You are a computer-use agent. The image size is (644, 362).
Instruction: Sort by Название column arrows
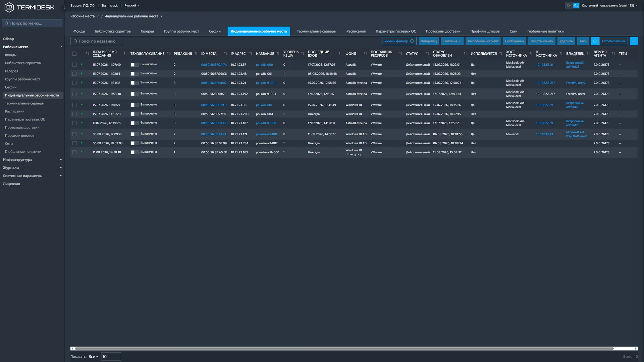coord(278,54)
